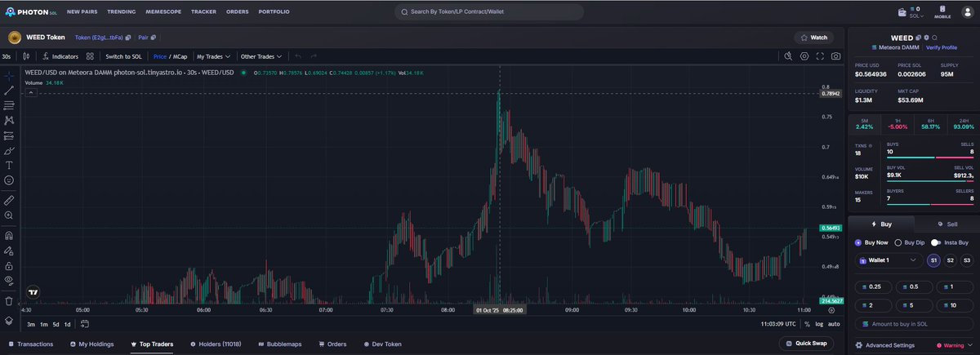This screenshot has height=355, width=980.
Task: Copy the pair address next to Pair
Action: click(x=153, y=38)
